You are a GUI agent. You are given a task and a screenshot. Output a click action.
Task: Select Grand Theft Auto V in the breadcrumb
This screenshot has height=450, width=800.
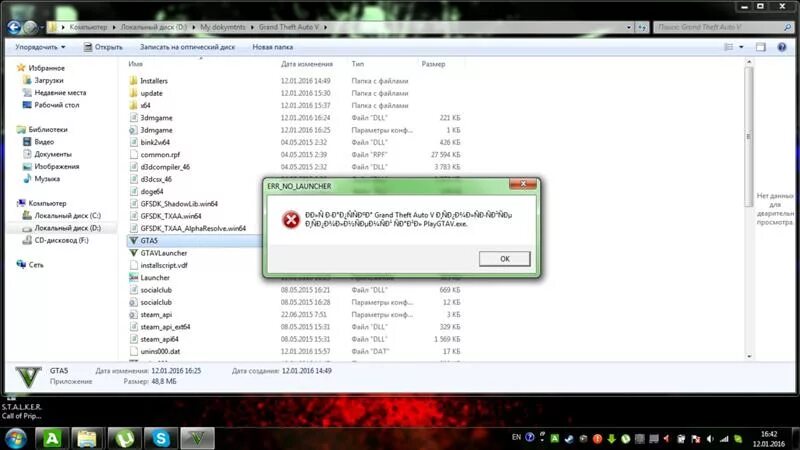(x=288, y=27)
